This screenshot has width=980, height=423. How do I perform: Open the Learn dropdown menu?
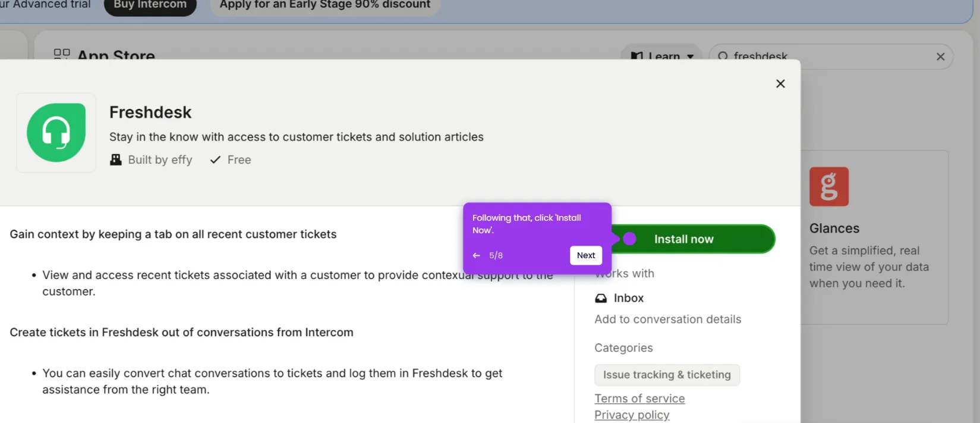(661, 57)
